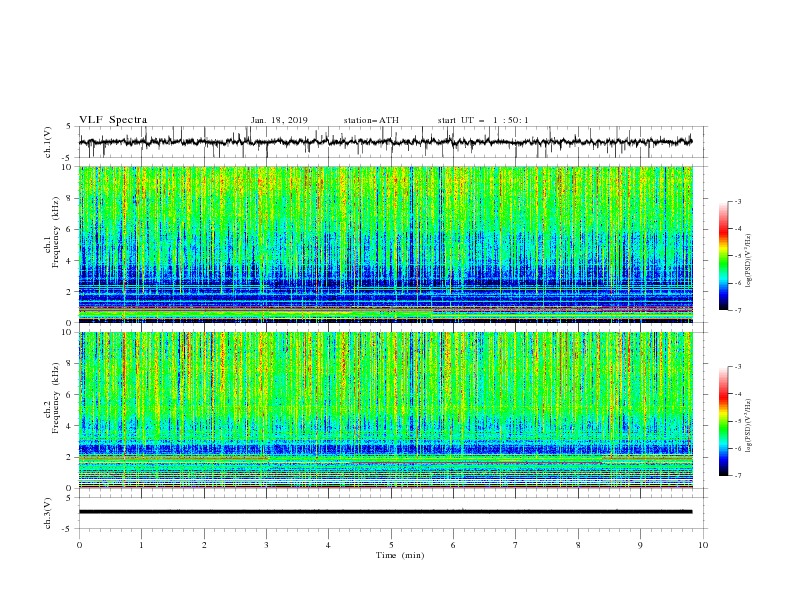Click the upper colorbar's "log(PSD)(V²/Hz)" label
The height and width of the screenshot is (612, 792).
pos(748,261)
